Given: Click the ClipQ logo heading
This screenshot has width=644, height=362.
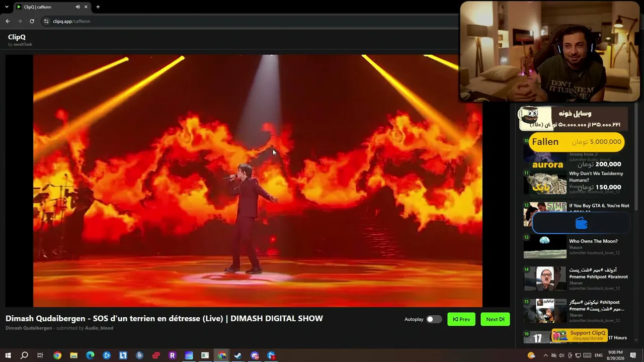Looking at the screenshot, I should coord(17,37).
